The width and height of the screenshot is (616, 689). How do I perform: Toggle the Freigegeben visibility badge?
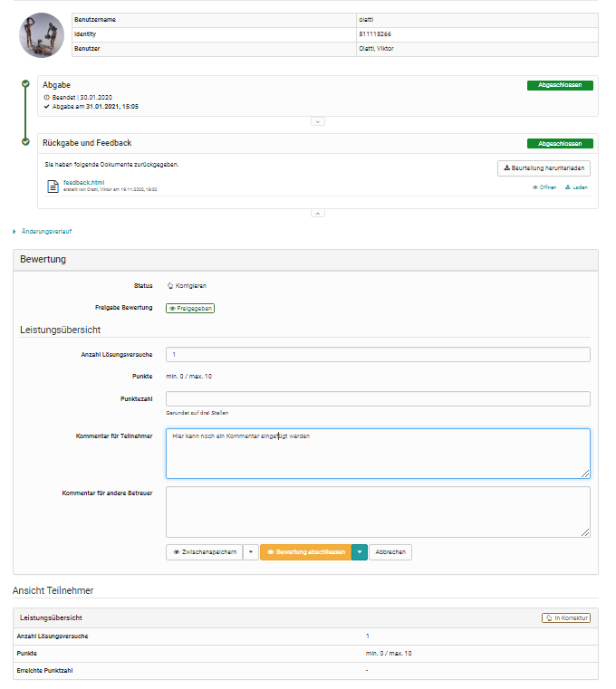(190, 308)
